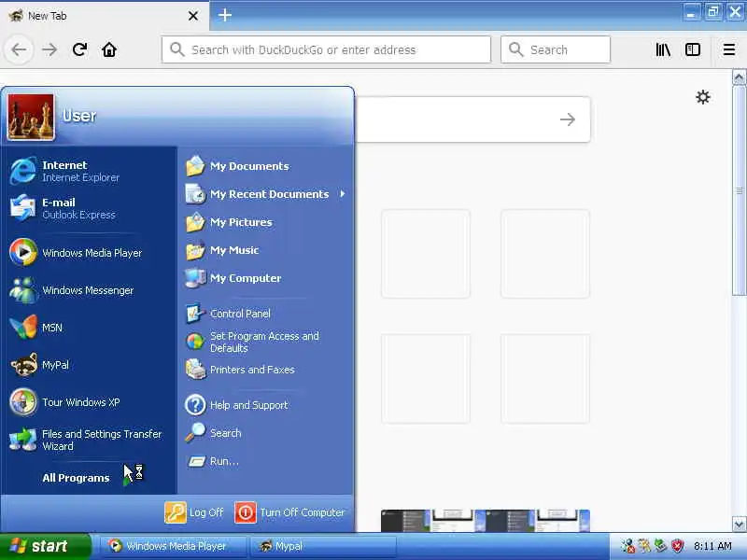Open the browser home page icon
This screenshot has width=747, height=560.
pyautogui.click(x=109, y=49)
